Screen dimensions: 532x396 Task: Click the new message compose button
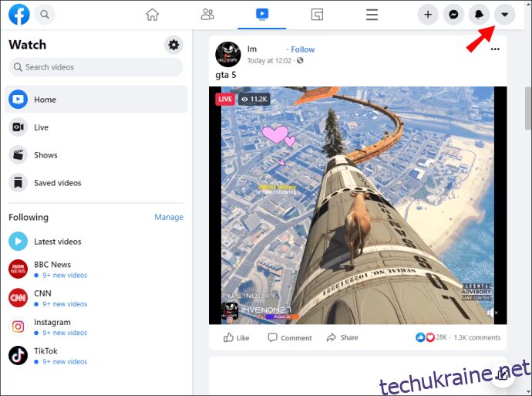[x=503, y=375]
